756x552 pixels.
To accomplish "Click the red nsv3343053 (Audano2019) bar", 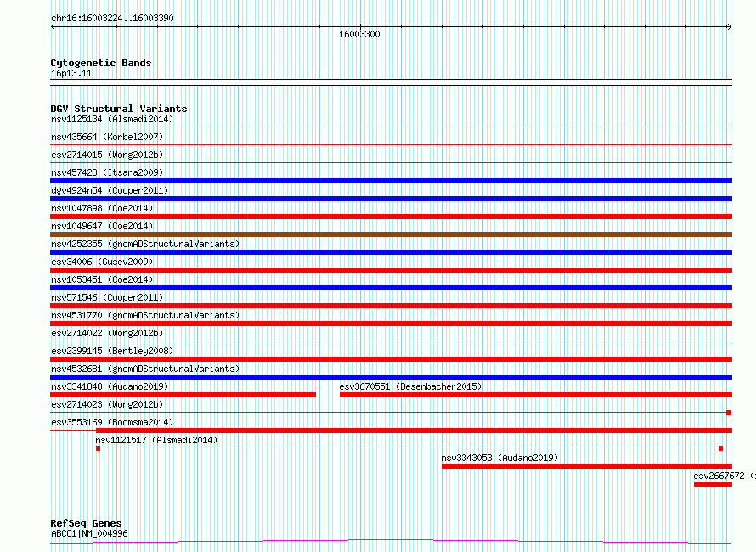I will tap(587, 466).
